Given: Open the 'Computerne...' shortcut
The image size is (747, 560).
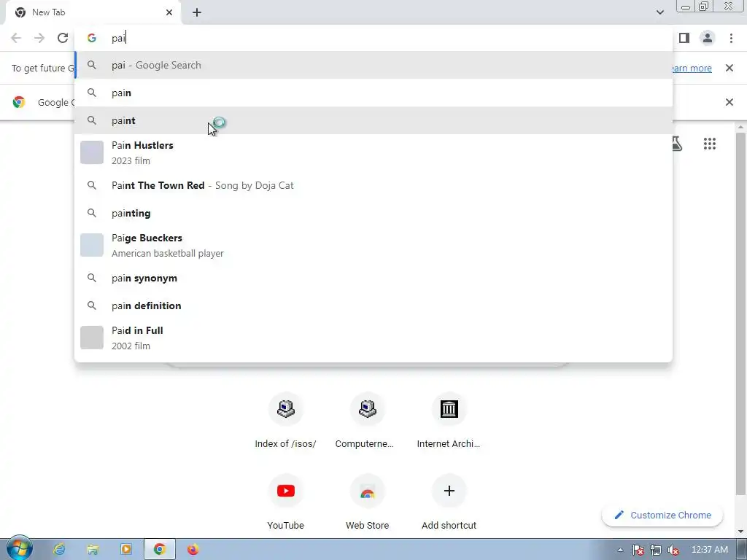Looking at the screenshot, I should 368,421.
